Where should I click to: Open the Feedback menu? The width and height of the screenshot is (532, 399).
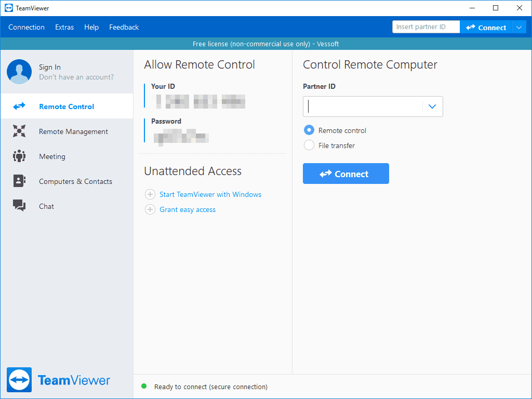[124, 27]
